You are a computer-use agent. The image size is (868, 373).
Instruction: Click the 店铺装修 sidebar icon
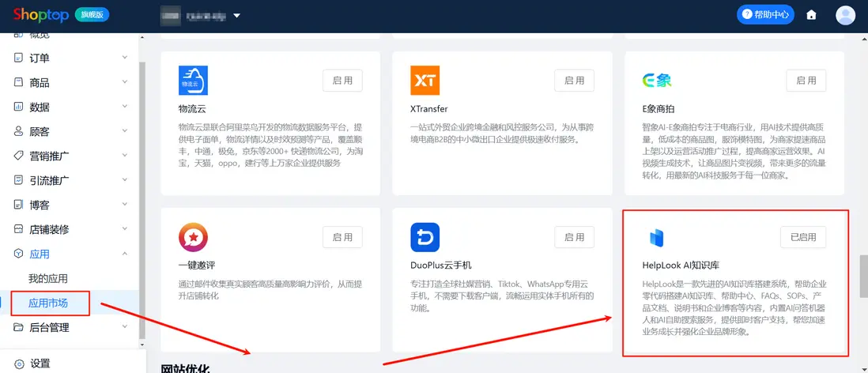pyautogui.click(x=18, y=229)
